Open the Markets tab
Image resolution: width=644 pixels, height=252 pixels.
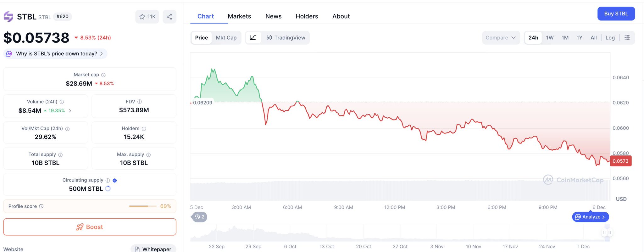coord(239,16)
